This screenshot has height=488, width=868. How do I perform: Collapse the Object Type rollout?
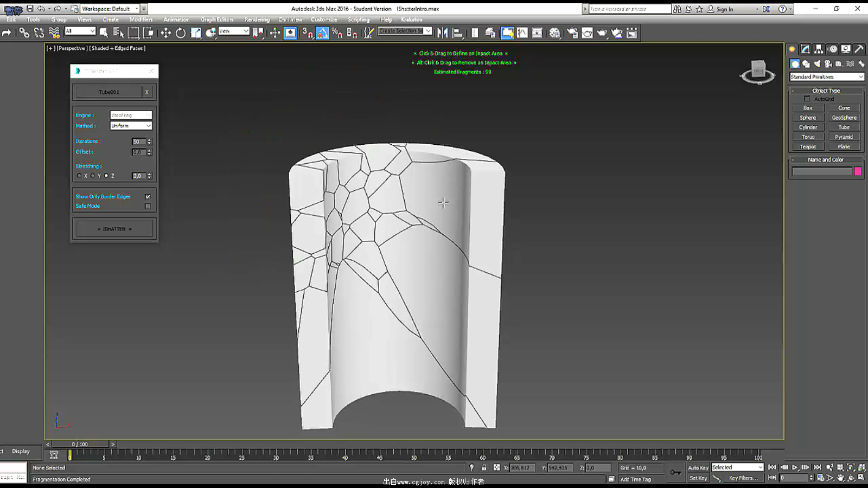click(x=826, y=91)
